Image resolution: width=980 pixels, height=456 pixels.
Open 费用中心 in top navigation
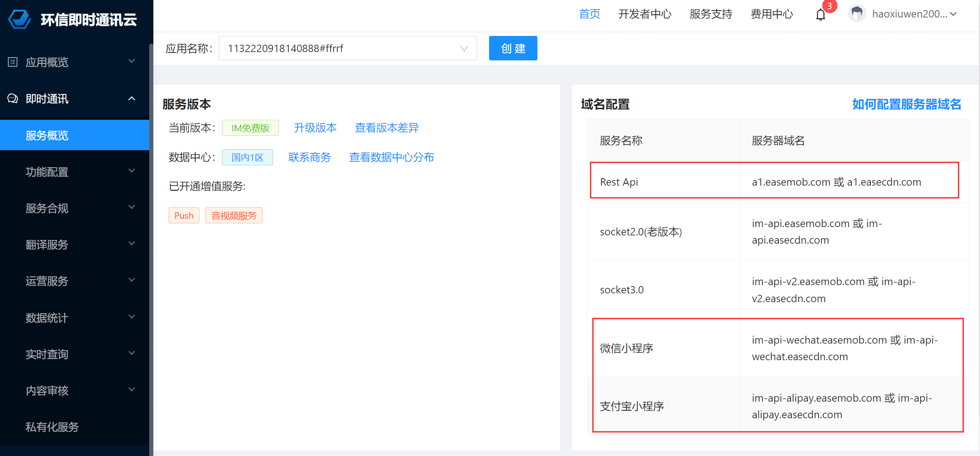[772, 14]
